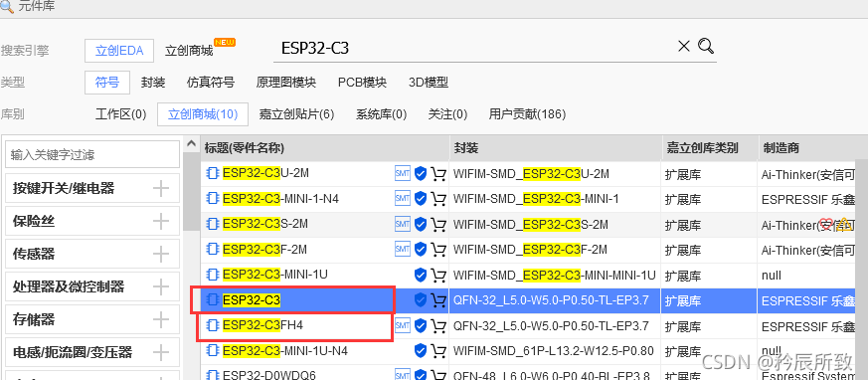Click SMT badge on ESP32-C3S-2M row
The height and width of the screenshot is (380, 868).
click(x=403, y=225)
